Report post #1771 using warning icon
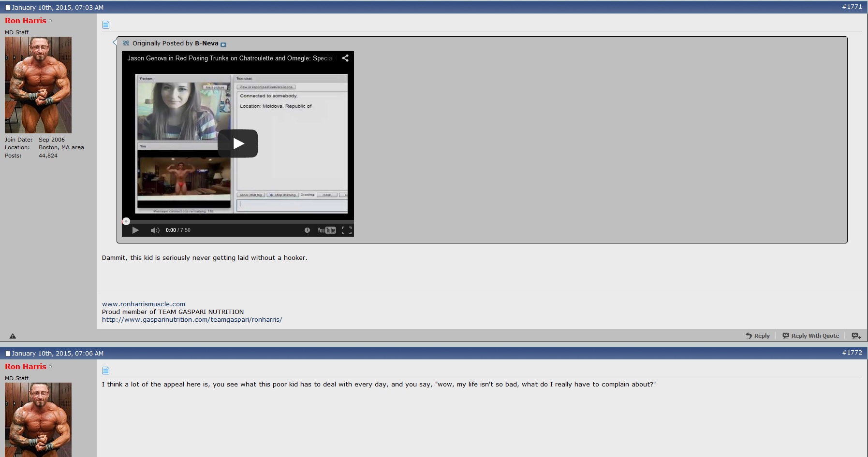Viewport: 868px width, 457px height. click(x=13, y=336)
